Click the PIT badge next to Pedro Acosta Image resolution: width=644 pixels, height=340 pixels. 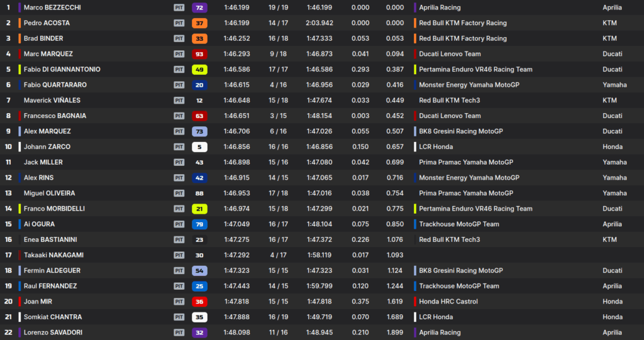[x=179, y=23]
